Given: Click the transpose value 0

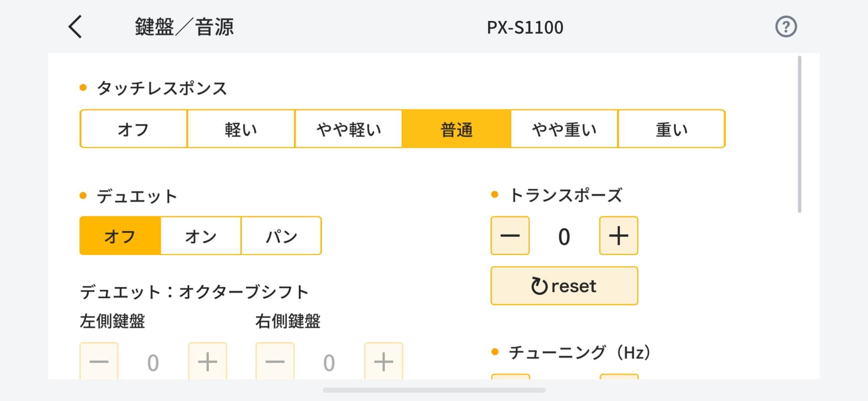Looking at the screenshot, I should pos(564,237).
